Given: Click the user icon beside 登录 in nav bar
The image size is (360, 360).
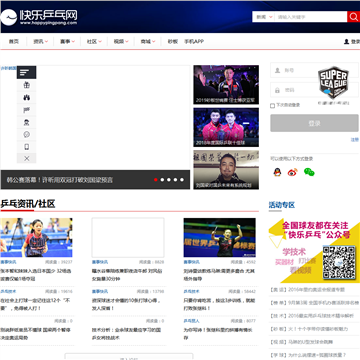Looking at the screenshot, I should [347, 42].
